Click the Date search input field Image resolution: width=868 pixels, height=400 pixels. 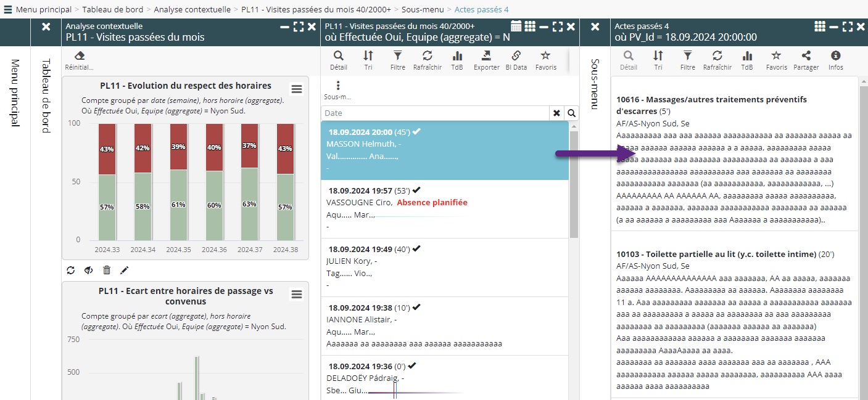click(x=434, y=113)
